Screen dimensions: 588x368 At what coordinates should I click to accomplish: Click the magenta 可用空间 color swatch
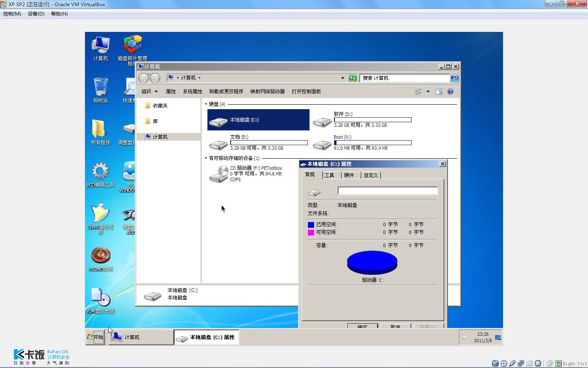311,232
